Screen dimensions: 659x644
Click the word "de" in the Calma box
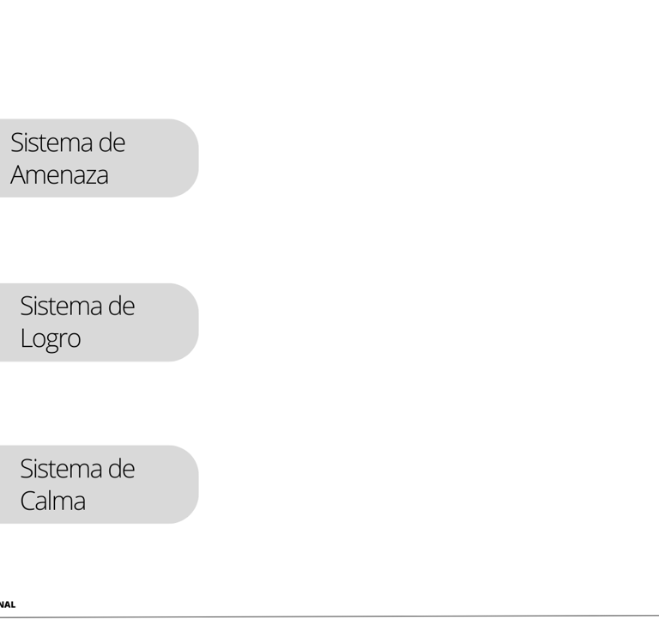point(121,470)
